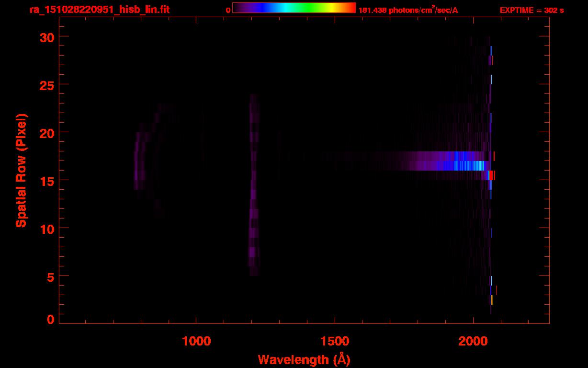Click the Wavelength (Å) axis title
Screen dimensions: 588x368
[x=304, y=359]
